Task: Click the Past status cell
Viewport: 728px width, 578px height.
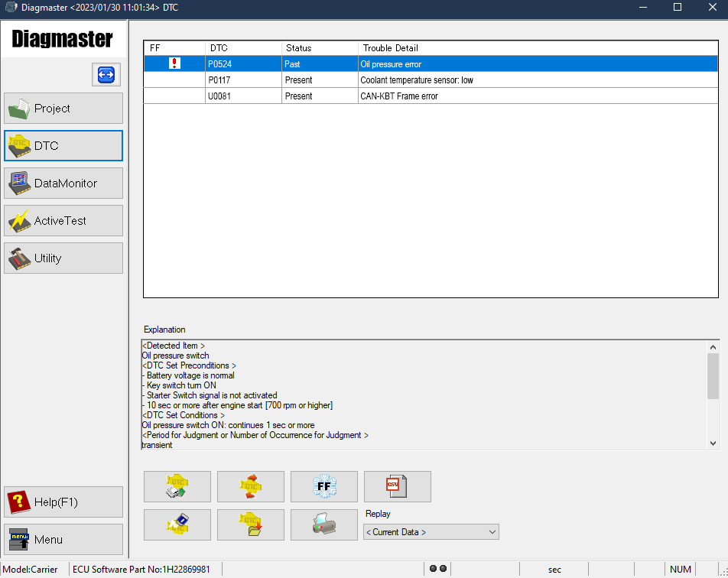Action: click(320, 64)
